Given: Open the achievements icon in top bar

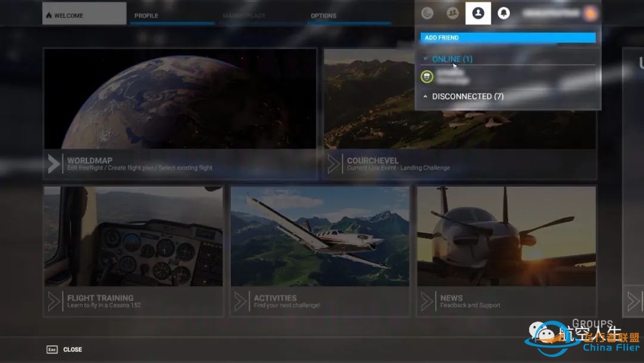Looking at the screenshot, I should 427,14.
